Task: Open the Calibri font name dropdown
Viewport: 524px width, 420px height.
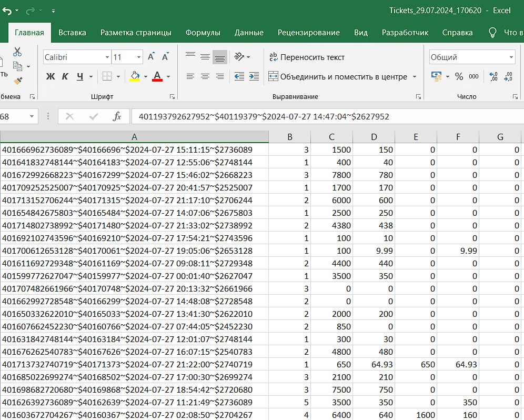Action: click(107, 57)
